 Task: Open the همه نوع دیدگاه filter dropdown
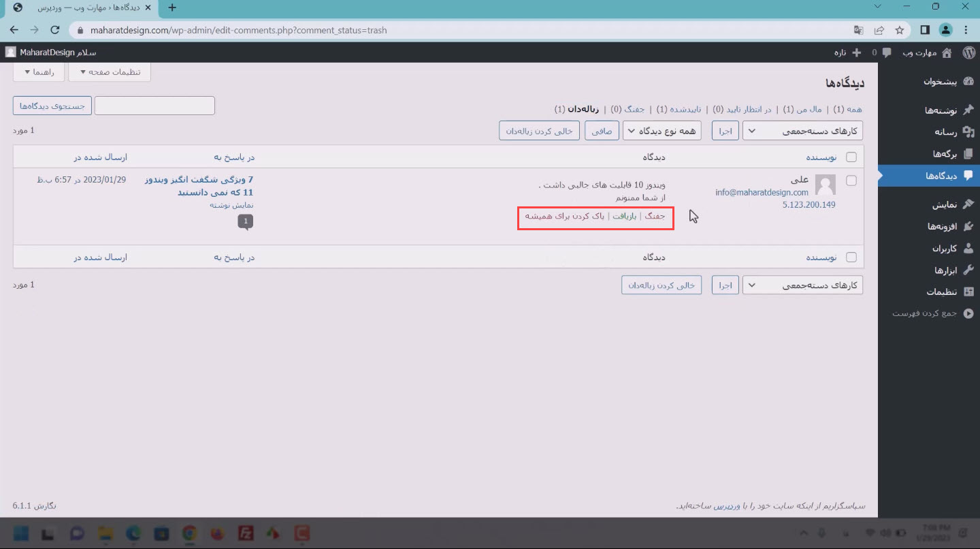(662, 131)
